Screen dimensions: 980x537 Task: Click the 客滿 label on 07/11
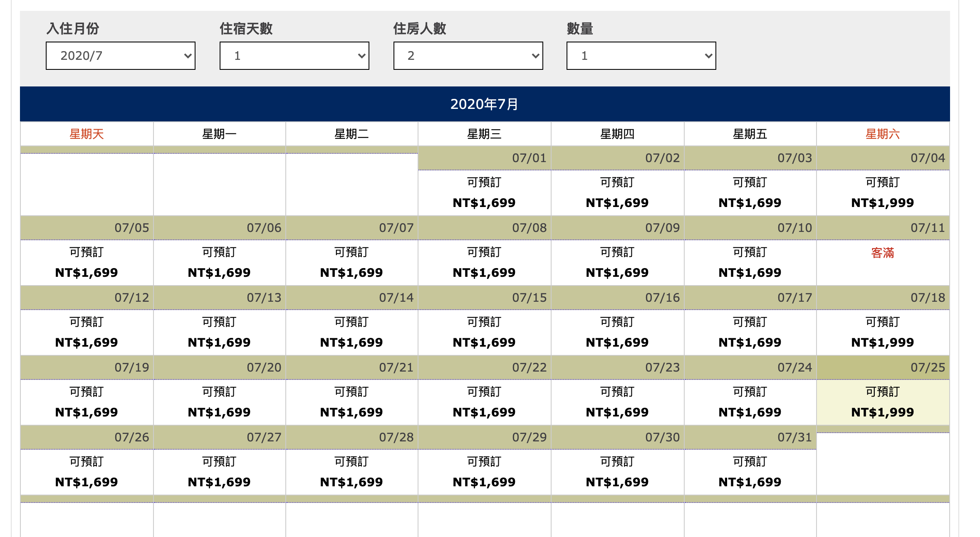click(x=883, y=253)
